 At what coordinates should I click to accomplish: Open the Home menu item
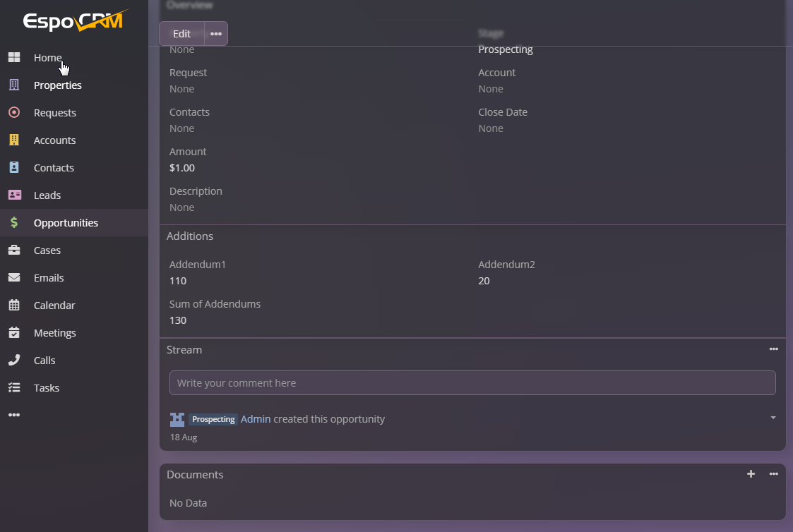tap(74, 58)
